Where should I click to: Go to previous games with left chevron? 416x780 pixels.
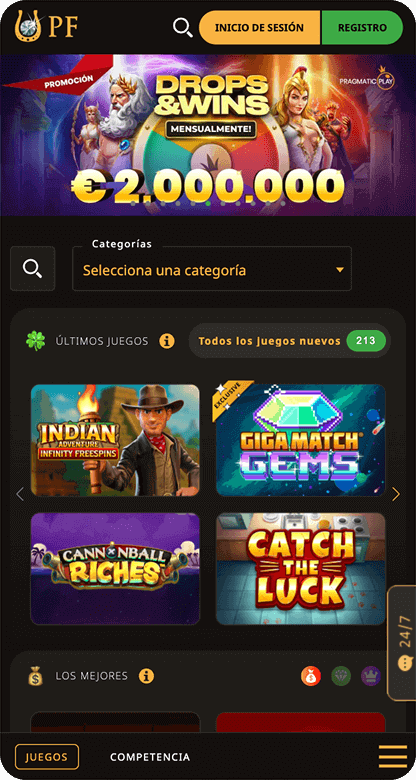tap(20, 494)
